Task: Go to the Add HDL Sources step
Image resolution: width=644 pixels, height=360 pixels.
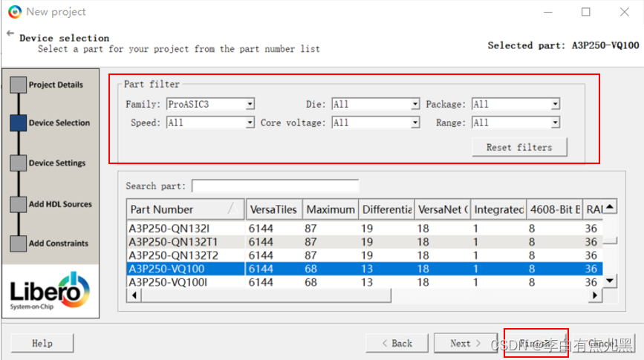Action: point(60,204)
